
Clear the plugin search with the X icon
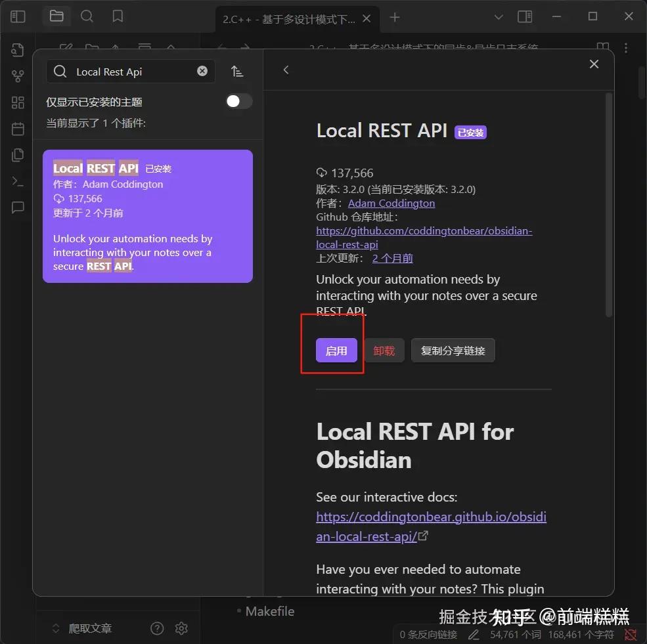tap(202, 71)
